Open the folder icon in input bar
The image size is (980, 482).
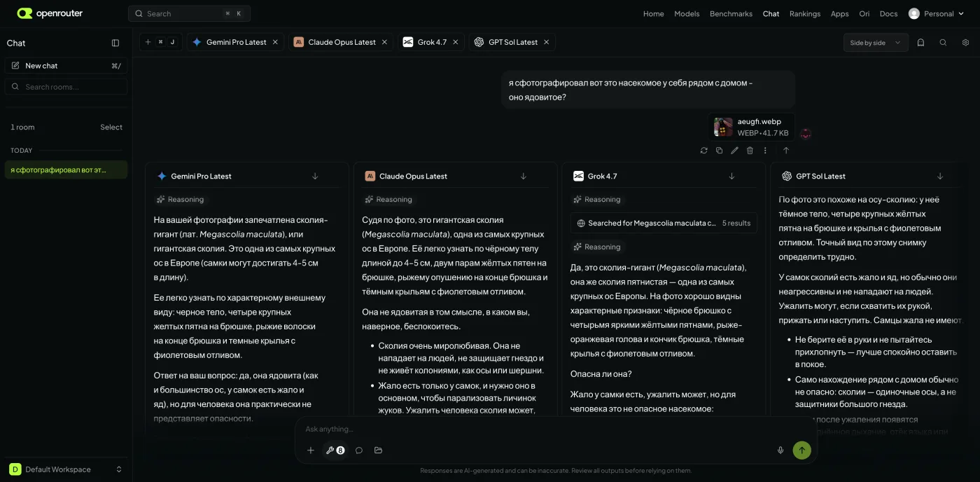(x=379, y=450)
